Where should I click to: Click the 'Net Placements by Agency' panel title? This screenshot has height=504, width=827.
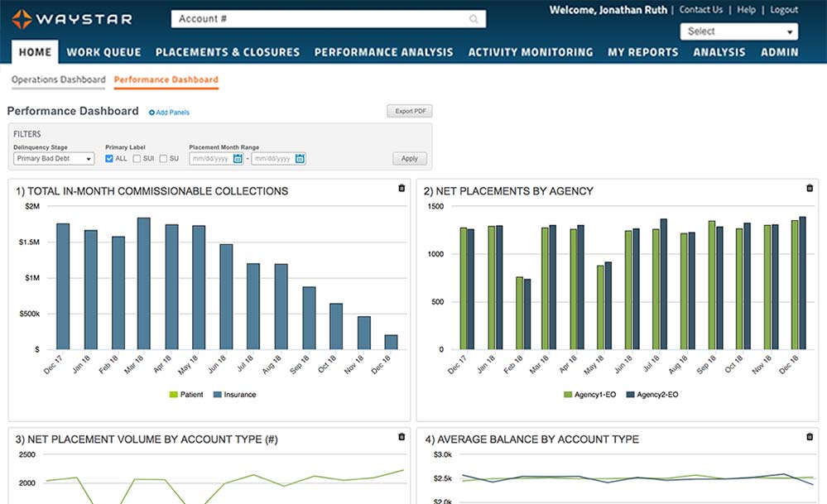coord(508,191)
